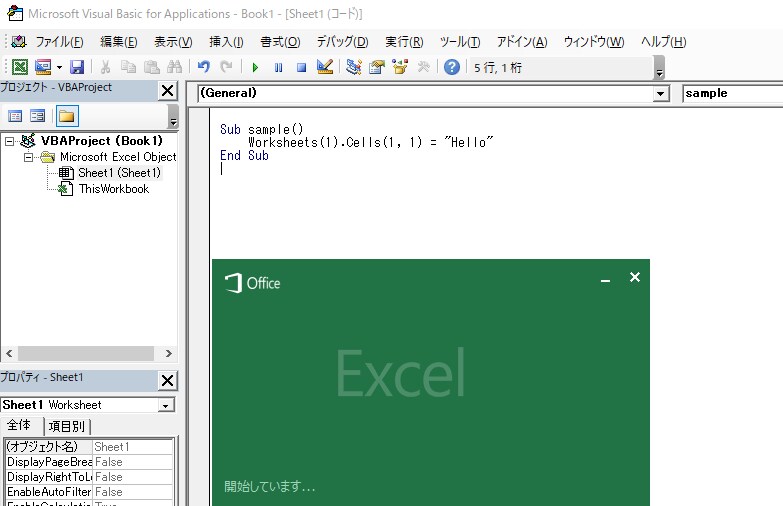Screen dimensions: 783x506
Task: Toggle Design Mode icon
Action: coord(325,67)
